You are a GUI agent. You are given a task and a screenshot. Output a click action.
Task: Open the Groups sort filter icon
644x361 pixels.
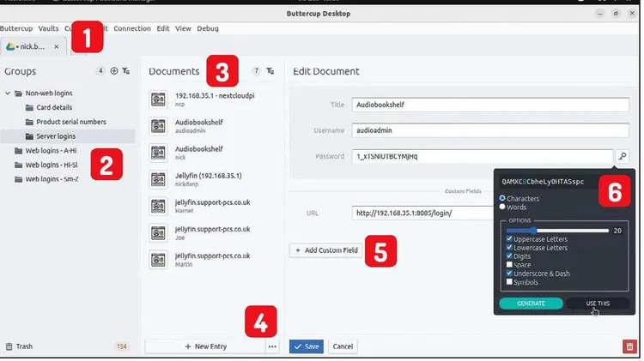coord(126,71)
